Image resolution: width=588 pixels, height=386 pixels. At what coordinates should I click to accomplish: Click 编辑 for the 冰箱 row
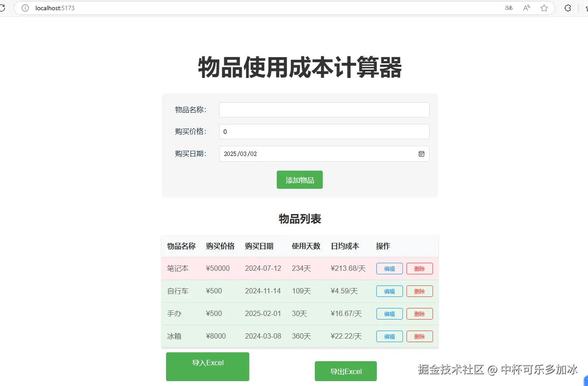(390, 336)
